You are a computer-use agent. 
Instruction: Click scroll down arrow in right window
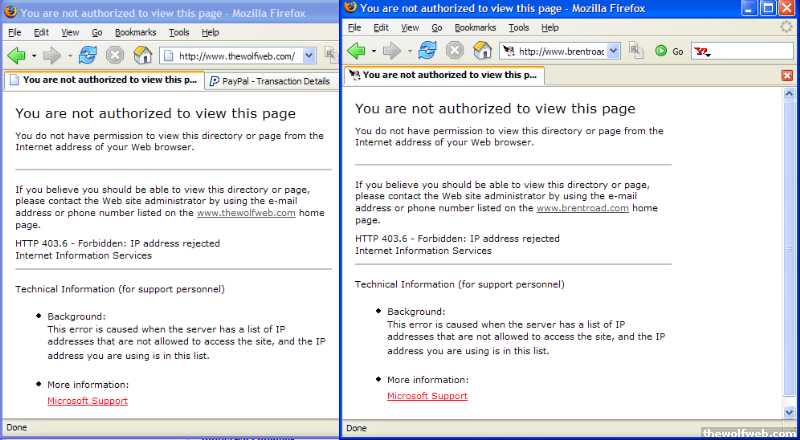[789, 412]
